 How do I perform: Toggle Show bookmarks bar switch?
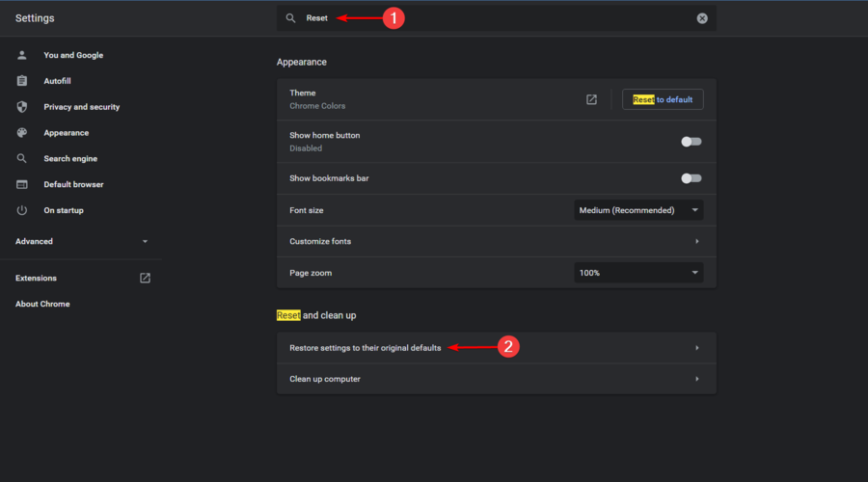pos(691,178)
